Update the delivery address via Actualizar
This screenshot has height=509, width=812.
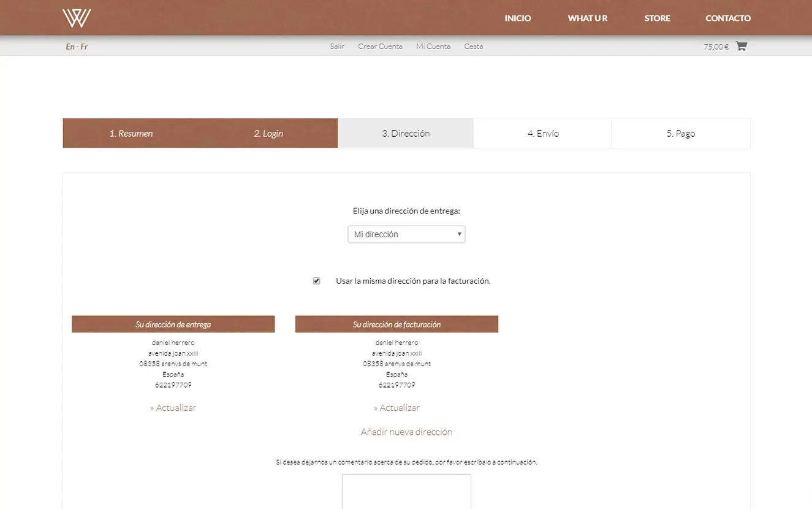pyautogui.click(x=173, y=408)
